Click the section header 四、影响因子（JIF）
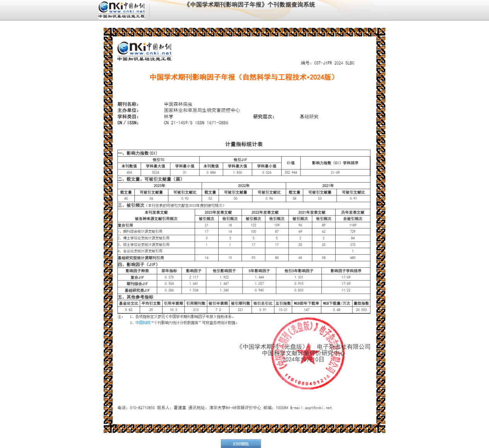Screen dimensions: 489x448 point(138,264)
